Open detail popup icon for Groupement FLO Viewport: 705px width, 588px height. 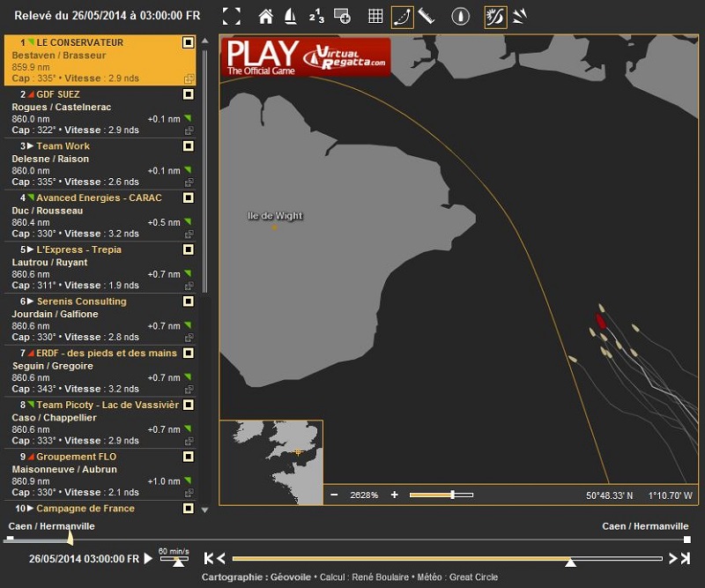189,493
